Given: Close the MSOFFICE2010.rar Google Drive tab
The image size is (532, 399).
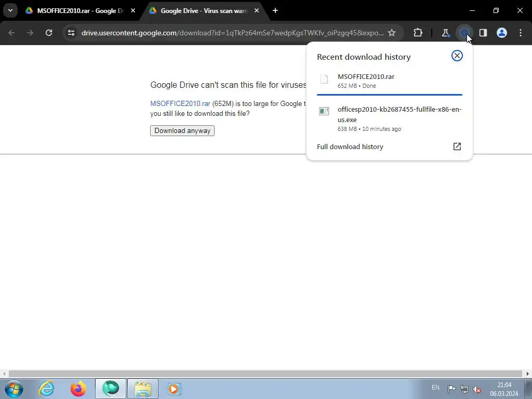Looking at the screenshot, I should pyautogui.click(x=133, y=11).
